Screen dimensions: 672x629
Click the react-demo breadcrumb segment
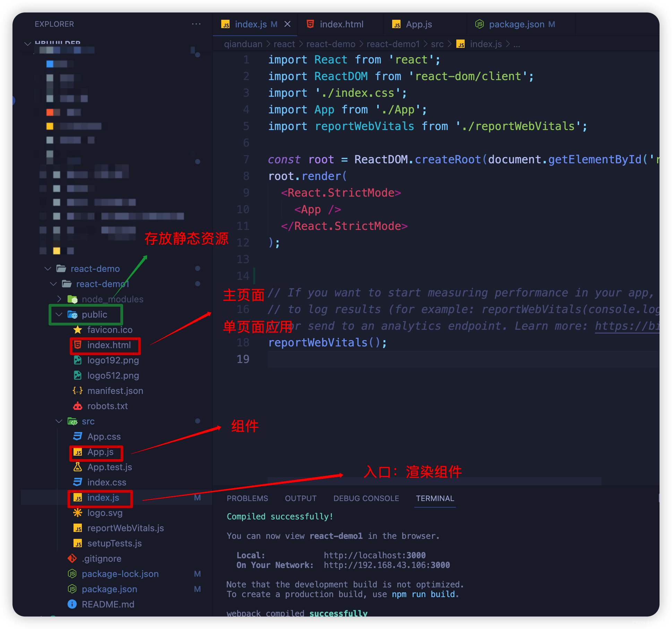330,44
